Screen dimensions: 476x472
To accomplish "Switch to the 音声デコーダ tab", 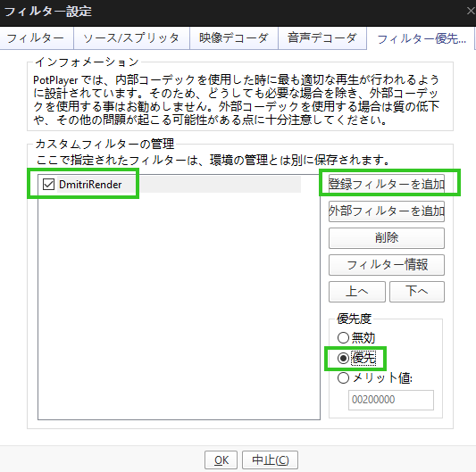I will 322,37.
